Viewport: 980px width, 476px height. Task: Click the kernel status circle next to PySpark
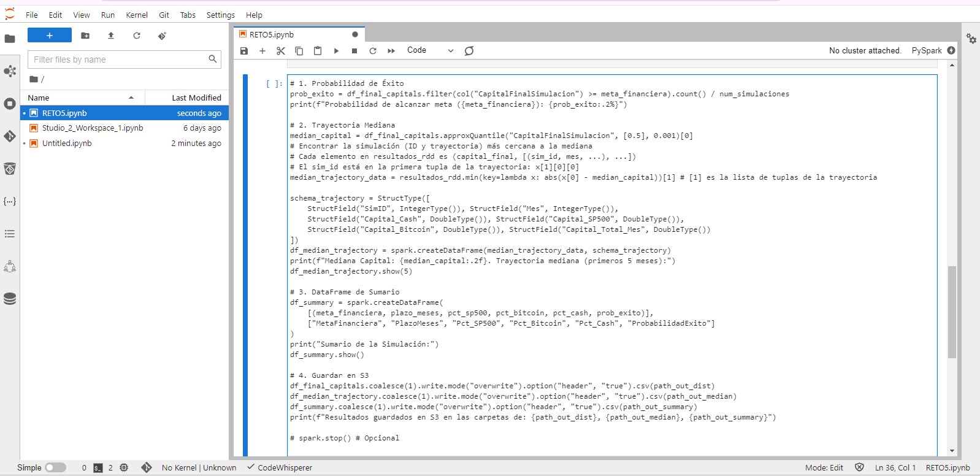(951, 50)
